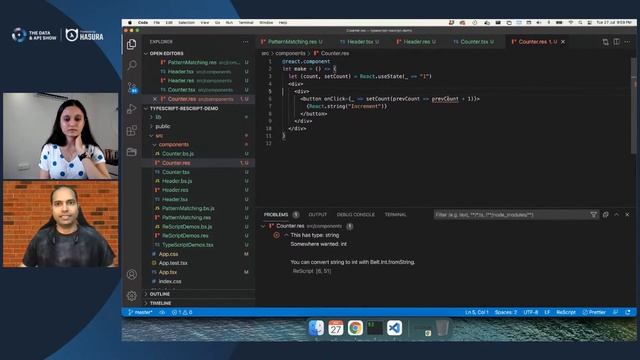Open TypeScriptDemos.tsx in file tree
This screenshot has height=360, width=640.
click(187, 245)
